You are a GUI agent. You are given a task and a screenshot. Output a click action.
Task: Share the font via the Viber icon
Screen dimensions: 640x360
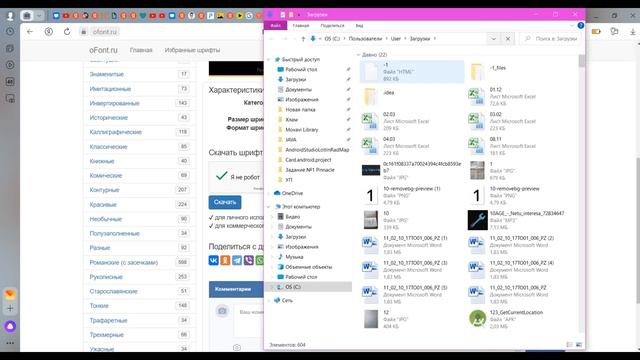[x=248, y=260]
